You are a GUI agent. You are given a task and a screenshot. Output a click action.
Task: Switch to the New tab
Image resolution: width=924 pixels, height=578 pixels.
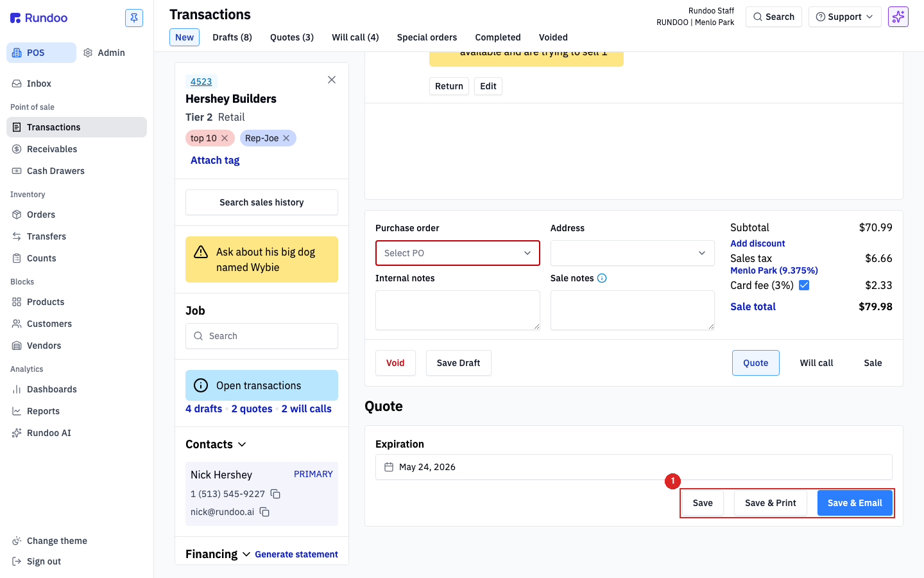[x=185, y=37]
